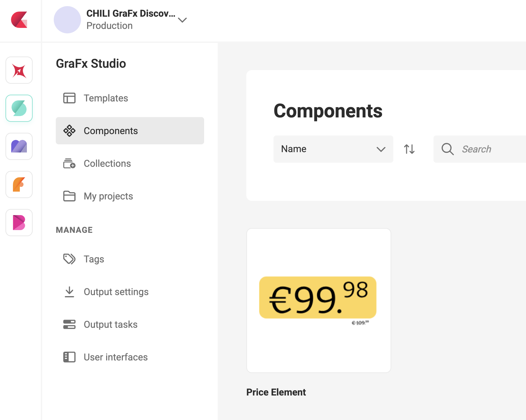Click the search magnifier icon
This screenshot has height=420, width=526.
pyautogui.click(x=447, y=149)
